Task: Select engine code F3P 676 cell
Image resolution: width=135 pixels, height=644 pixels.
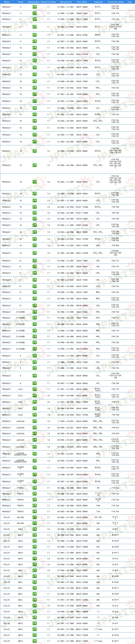Action: click(115, 434)
